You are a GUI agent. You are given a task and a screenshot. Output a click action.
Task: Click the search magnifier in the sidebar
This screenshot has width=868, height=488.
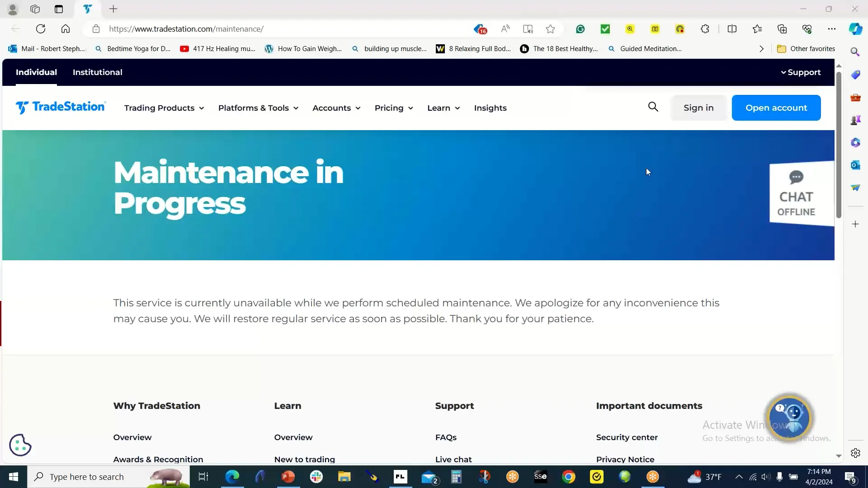856,52
